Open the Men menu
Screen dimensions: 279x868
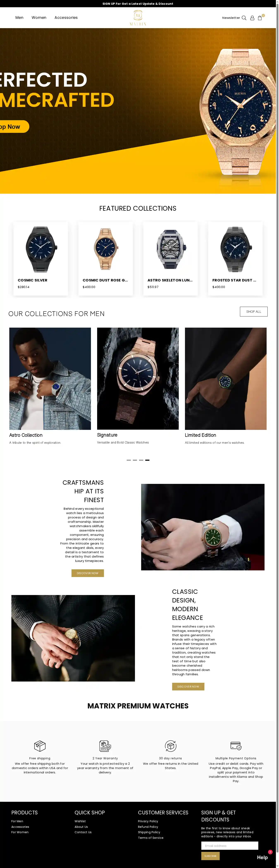[19, 18]
